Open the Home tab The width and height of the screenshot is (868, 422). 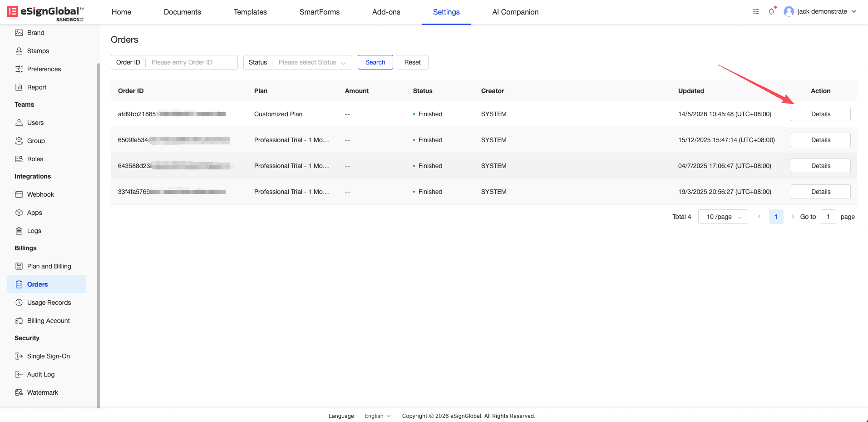(x=121, y=12)
